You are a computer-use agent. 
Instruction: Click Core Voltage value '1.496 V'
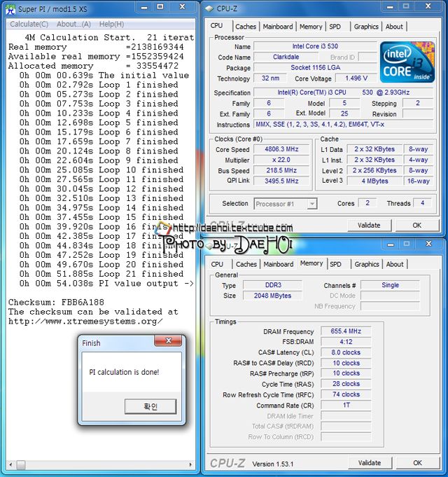click(356, 78)
